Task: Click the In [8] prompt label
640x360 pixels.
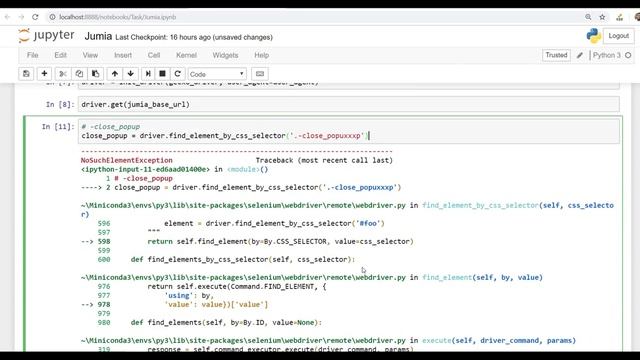Action: click(60, 104)
